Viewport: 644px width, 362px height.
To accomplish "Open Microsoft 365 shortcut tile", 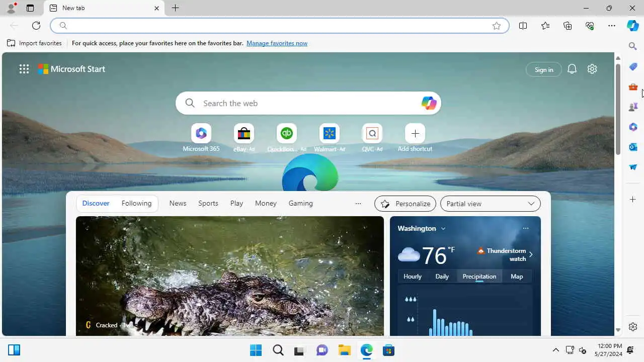I will (x=201, y=138).
